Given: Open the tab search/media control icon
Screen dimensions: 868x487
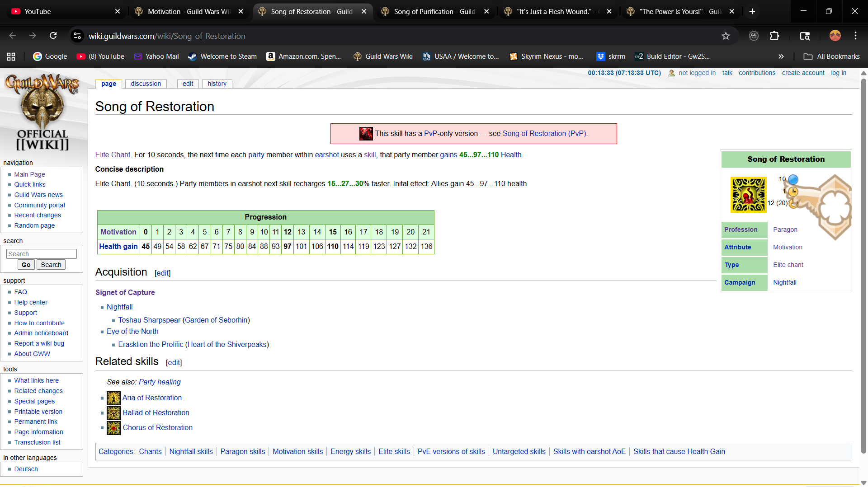Looking at the screenshot, I should click(x=805, y=36).
